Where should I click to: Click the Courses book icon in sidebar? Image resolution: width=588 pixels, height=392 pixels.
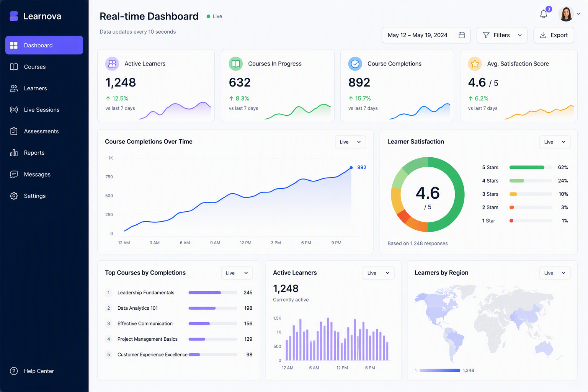click(14, 67)
